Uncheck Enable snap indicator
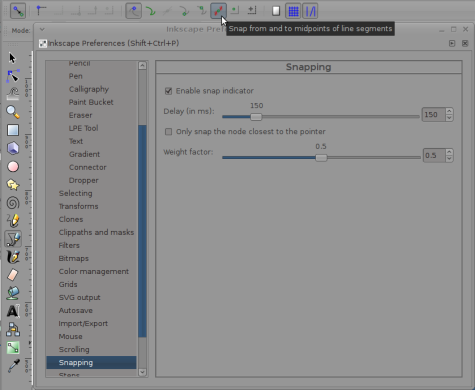Image resolution: width=475 pixels, height=390 pixels. 169,91
